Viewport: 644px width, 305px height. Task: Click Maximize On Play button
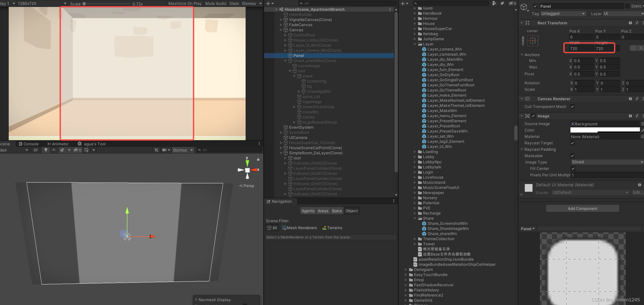tap(185, 3)
